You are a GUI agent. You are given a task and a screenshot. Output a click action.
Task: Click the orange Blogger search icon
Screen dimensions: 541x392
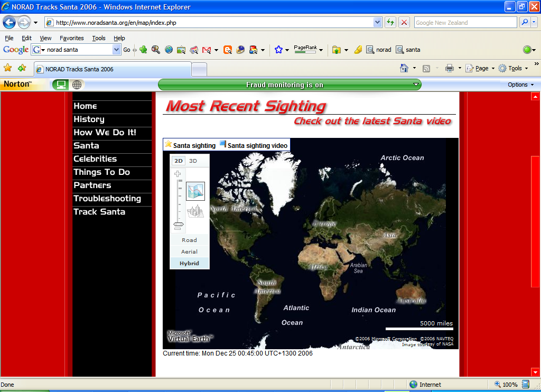[x=227, y=50]
